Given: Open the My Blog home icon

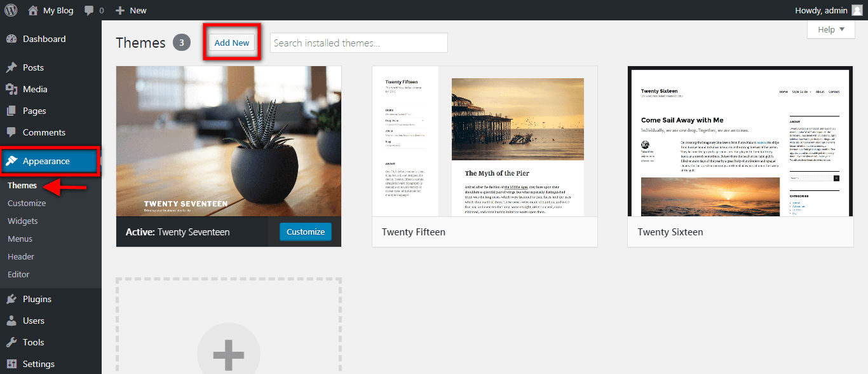Looking at the screenshot, I should 33,10.
